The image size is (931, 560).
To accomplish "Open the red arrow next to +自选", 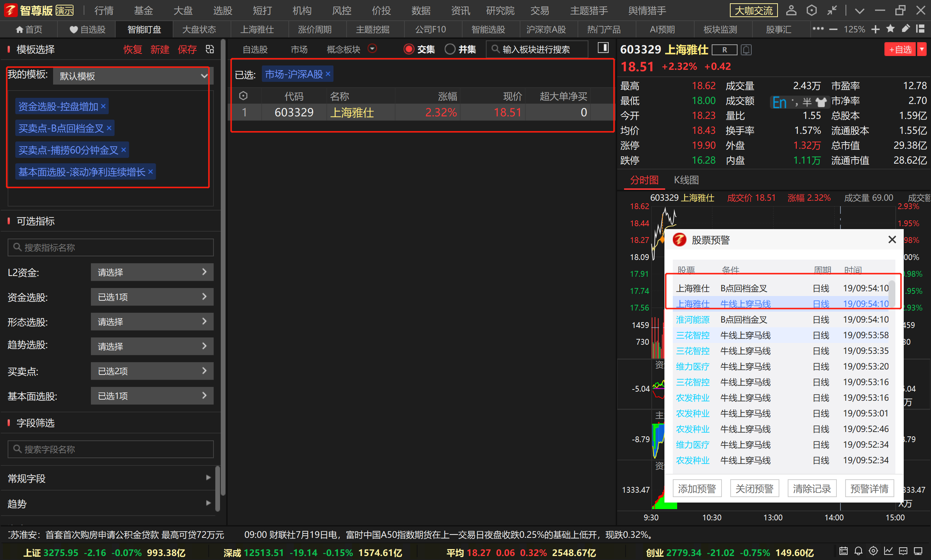I will coord(922,49).
